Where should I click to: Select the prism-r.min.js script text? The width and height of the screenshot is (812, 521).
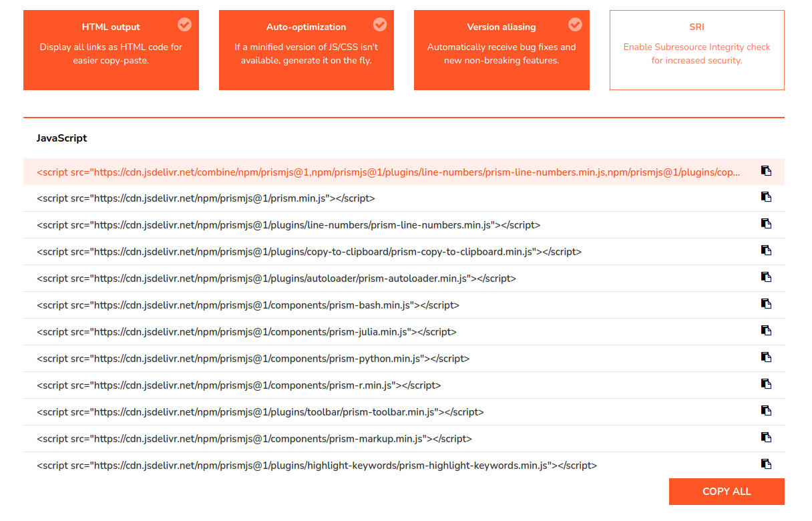(x=239, y=385)
